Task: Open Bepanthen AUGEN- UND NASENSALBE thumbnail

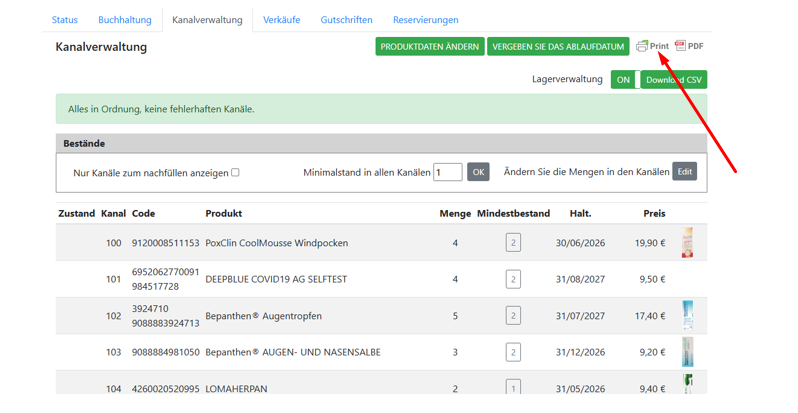Action: [x=688, y=352]
